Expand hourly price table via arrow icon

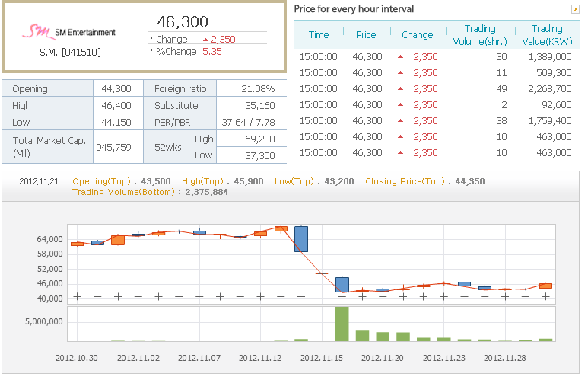pos(575,9)
